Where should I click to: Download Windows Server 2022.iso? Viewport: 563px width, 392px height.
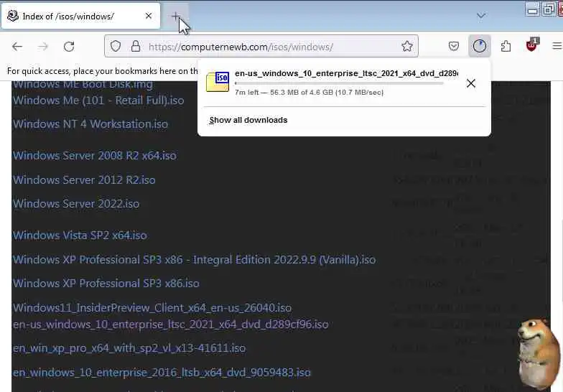tap(76, 204)
